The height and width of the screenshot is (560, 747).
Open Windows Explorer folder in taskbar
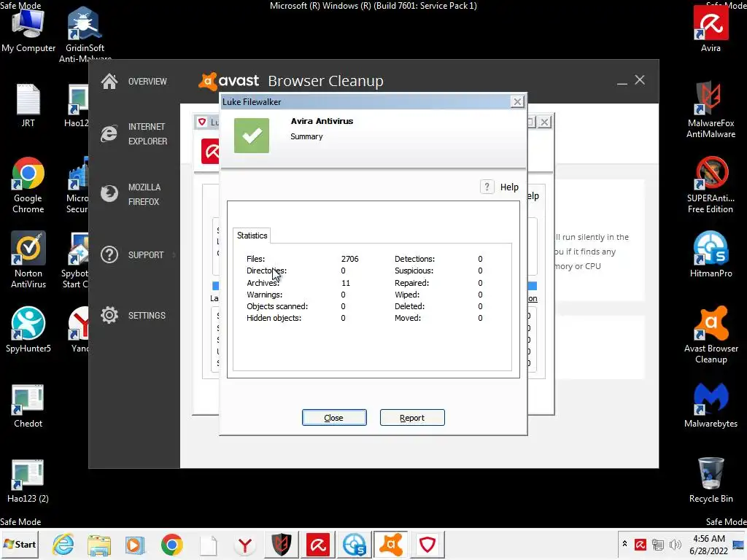click(99, 544)
